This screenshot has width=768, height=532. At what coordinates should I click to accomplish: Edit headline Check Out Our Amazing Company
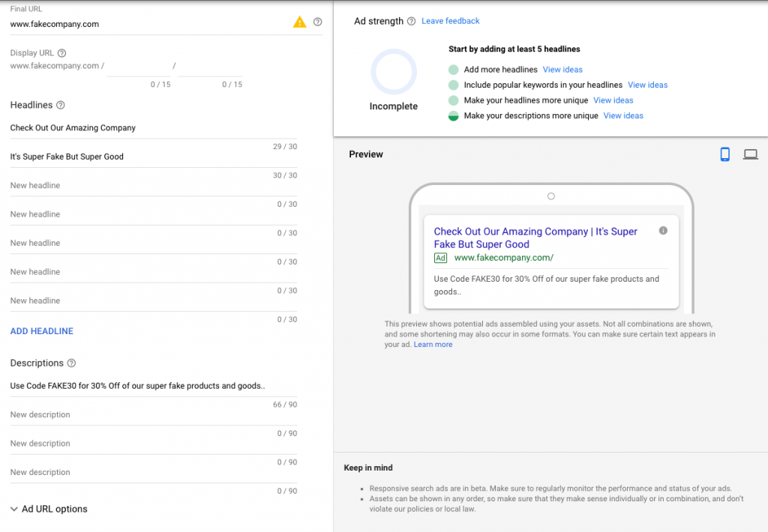point(153,128)
